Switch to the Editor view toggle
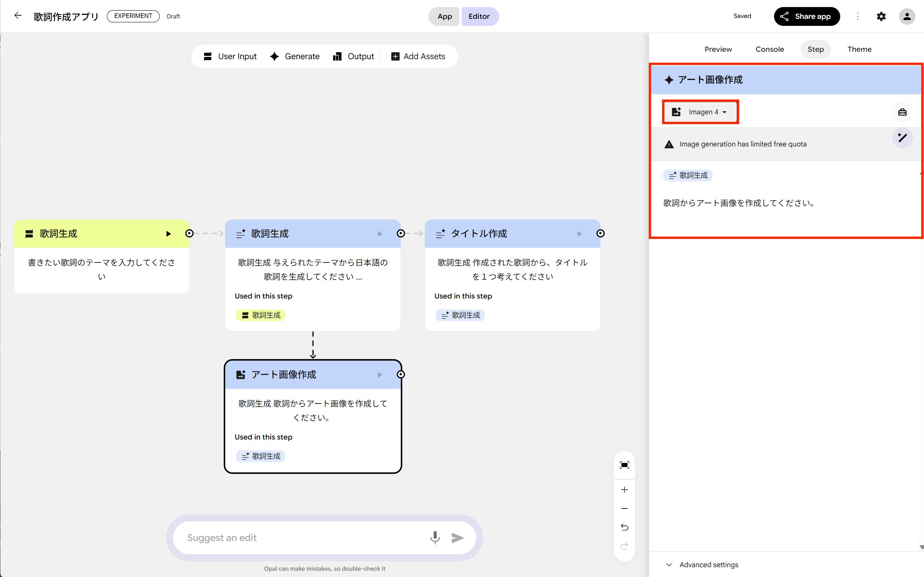The height and width of the screenshot is (577, 924). 479,16
